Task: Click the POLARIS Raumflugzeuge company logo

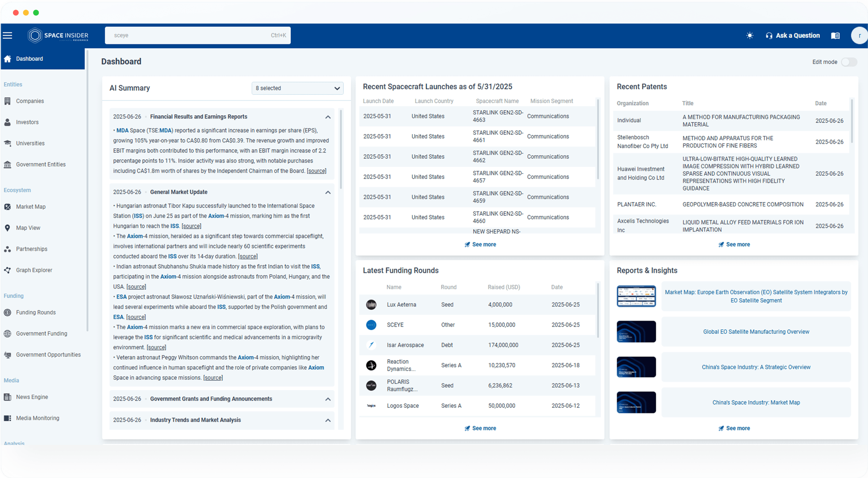Action: coord(371,386)
